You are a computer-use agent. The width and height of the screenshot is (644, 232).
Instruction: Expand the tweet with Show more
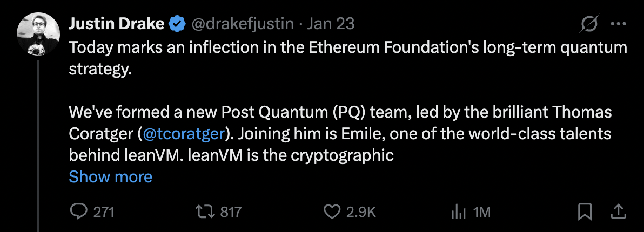tap(111, 176)
